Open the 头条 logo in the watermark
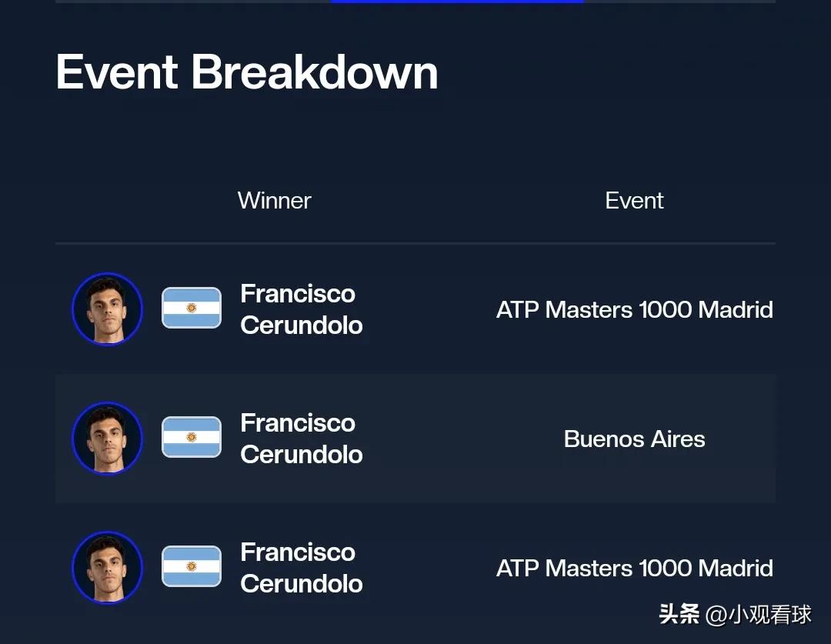The image size is (831, 644). click(679, 614)
